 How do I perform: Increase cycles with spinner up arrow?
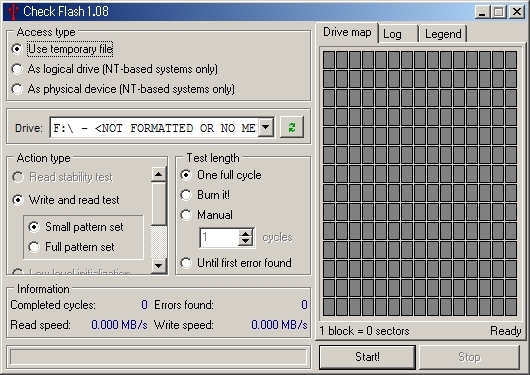[245, 234]
